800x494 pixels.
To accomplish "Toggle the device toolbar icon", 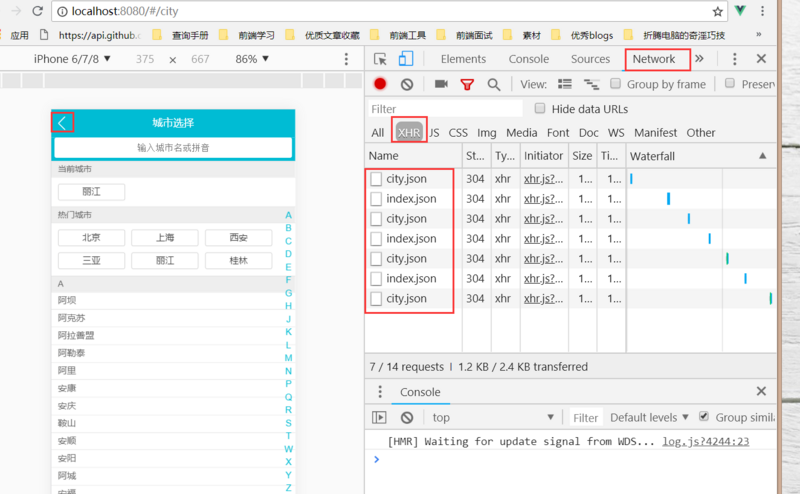I will [x=406, y=59].
